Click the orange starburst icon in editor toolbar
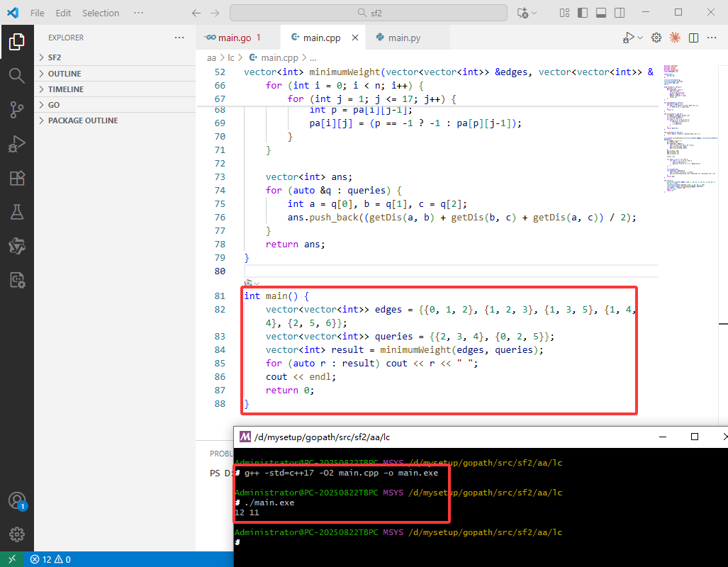728x567 pixels. click(x=675, y=38)
